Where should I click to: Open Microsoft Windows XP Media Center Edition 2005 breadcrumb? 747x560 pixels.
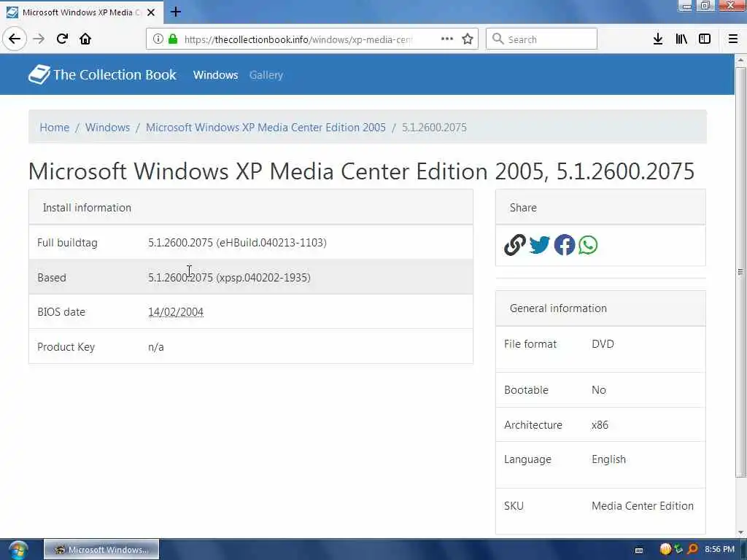(x=266, y=127)
